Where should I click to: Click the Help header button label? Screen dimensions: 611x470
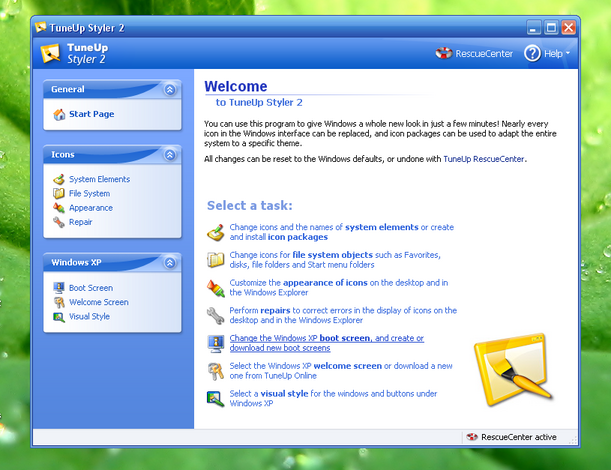pos(553,54)
